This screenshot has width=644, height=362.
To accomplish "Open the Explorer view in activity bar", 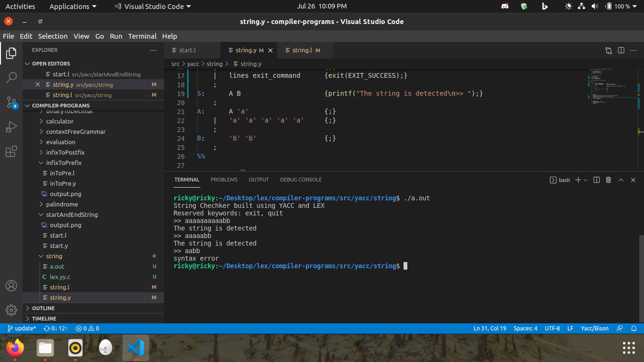I will coord(11,53).
